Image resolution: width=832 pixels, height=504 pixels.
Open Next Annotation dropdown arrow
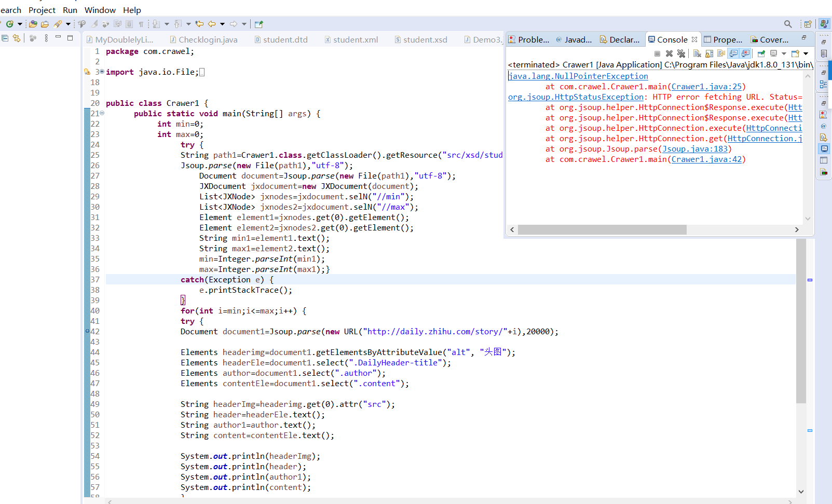tap(167, 24)
